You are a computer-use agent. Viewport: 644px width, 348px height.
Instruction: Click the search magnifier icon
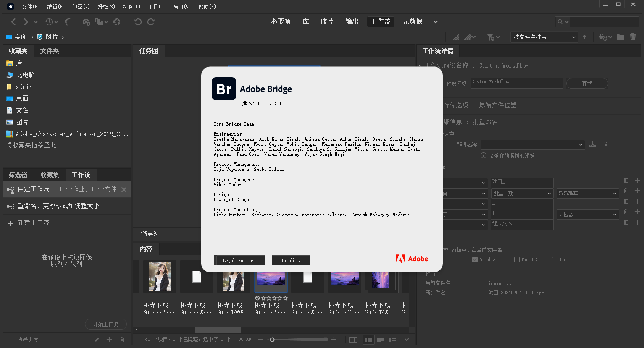(560, 22)
